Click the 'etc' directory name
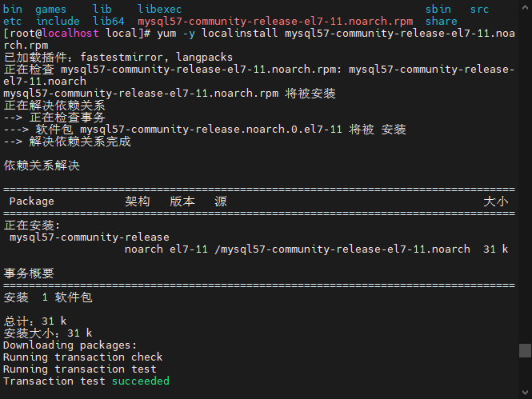 [13, 22]
